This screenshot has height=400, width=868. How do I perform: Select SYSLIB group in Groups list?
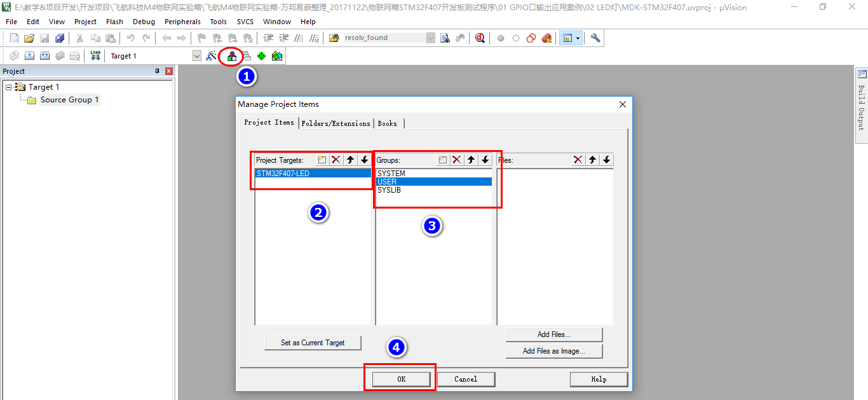point(434,190)
